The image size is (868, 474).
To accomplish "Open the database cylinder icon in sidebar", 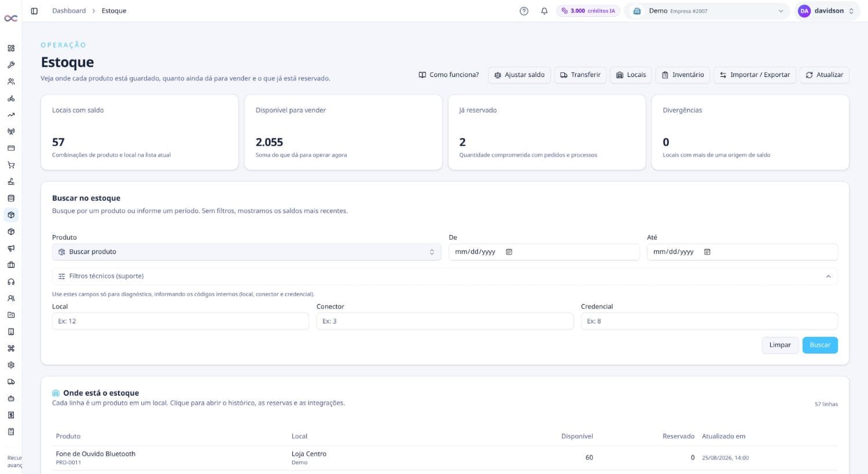I will [x=11, y=198].
